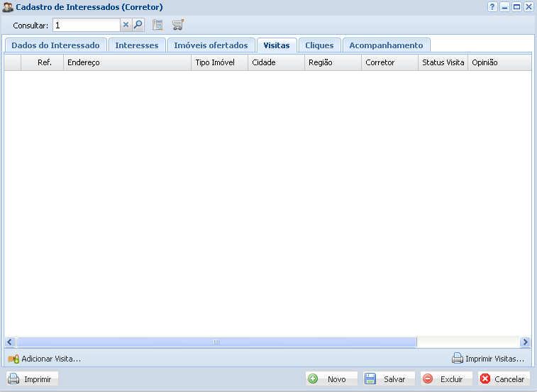537x392 pixels.
Task: Switch to Dados do Interessado tab
Action: click(x=55, y=45)
